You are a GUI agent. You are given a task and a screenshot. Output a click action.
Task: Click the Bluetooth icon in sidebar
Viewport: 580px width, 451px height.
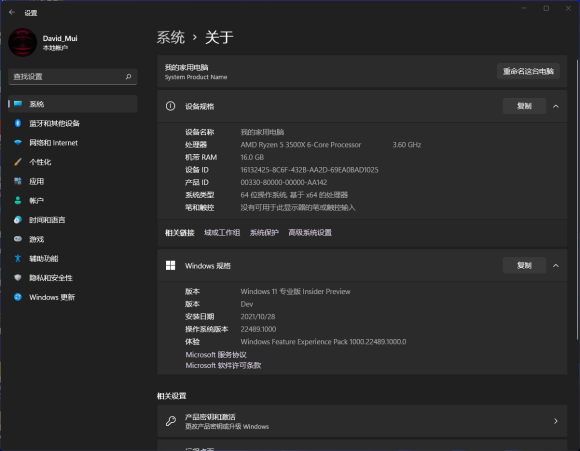tap(18, 123)
